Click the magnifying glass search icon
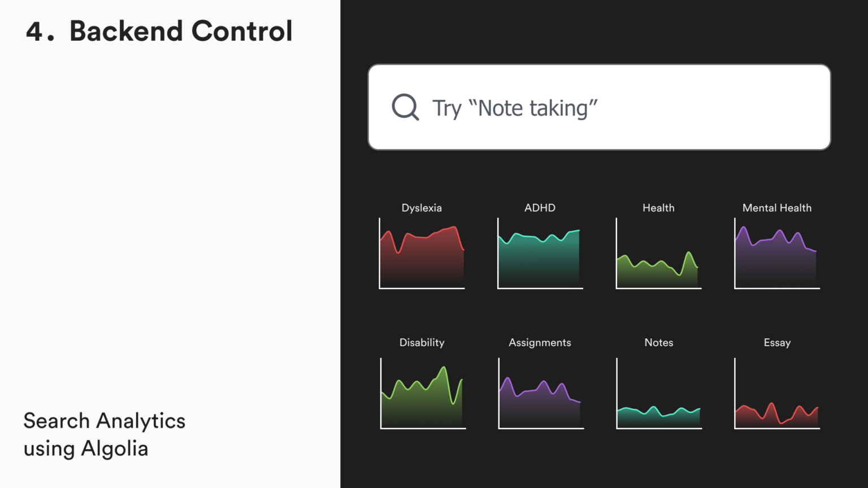Viewport: 868px width, 488px height. [x=405, y=107]
